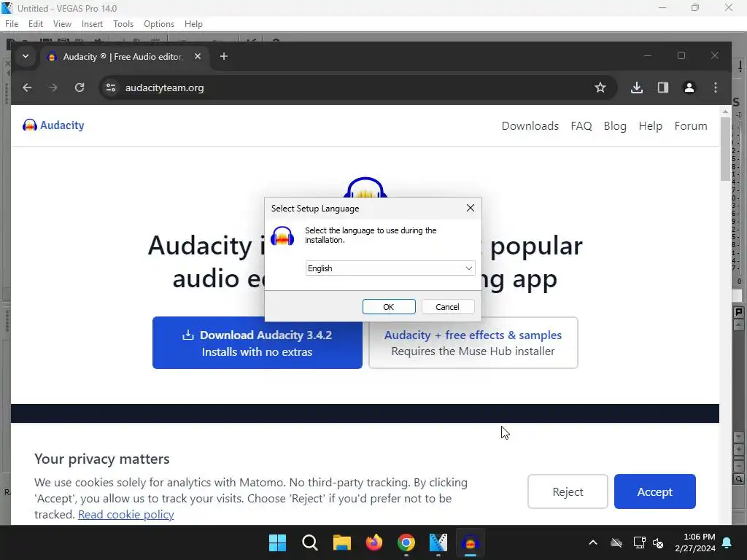Open the Help link on Audacity site
The width and height of the screenshot is (747, 560).
point(650,125)
